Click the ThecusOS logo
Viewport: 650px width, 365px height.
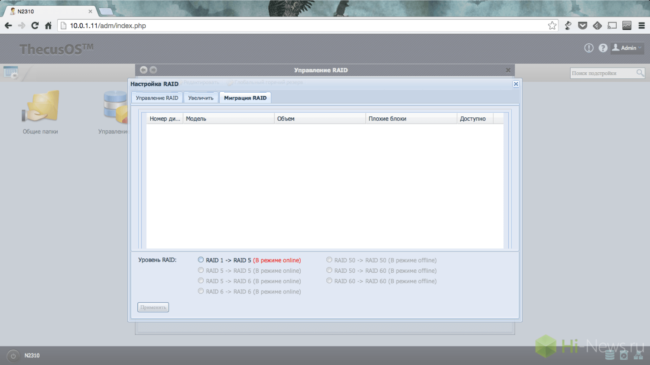tap(56, 49)
